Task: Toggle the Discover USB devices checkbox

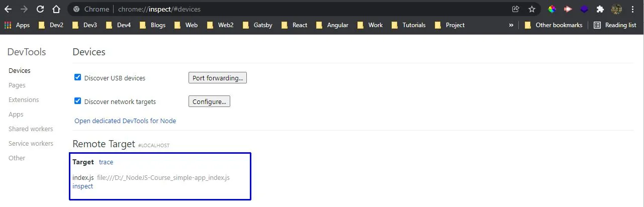Action: pos(77,77)
